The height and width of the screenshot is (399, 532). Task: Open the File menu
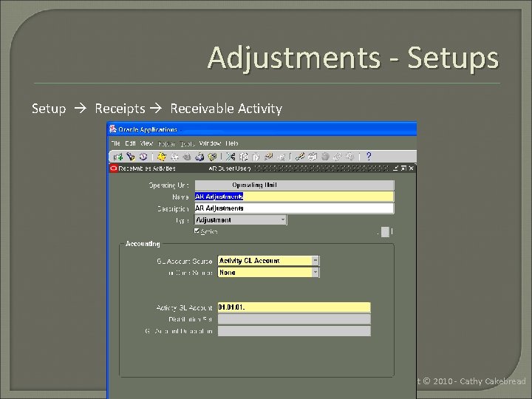tap(116, 143)
